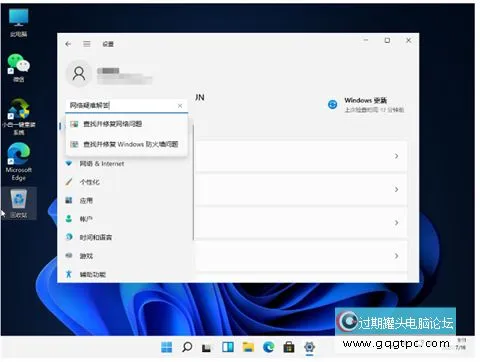Select Microsoft Edge desktop shortcut
This screenshot has width=480, height=362.
coord(18,162)
